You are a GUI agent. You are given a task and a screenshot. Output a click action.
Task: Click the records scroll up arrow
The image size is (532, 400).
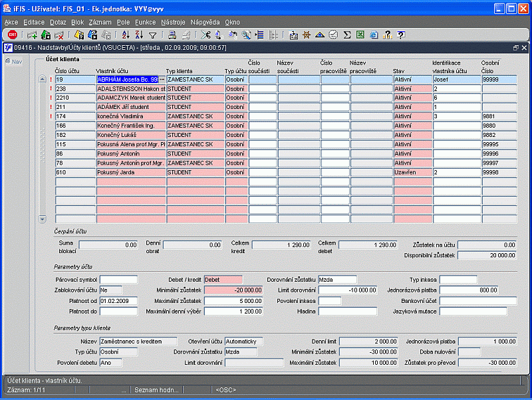pos(43,79)
